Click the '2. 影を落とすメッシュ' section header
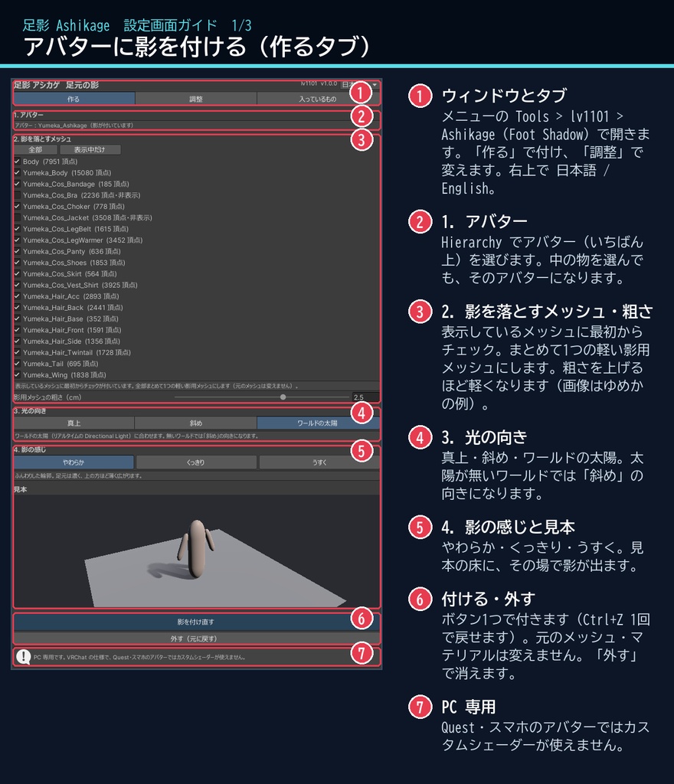 pyautogui.click(x=42, y=139)
